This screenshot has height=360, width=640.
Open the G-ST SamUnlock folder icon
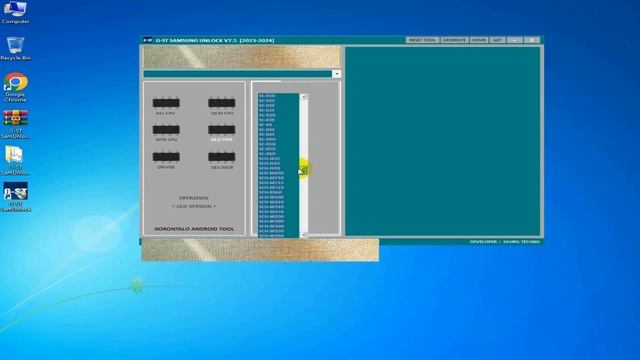[16, 160]
